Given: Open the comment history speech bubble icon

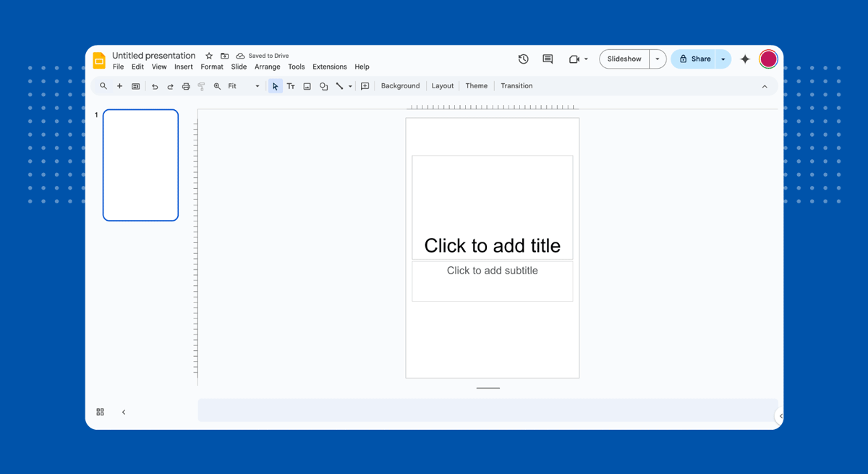Looking at the screenshot, I should 548,59.
